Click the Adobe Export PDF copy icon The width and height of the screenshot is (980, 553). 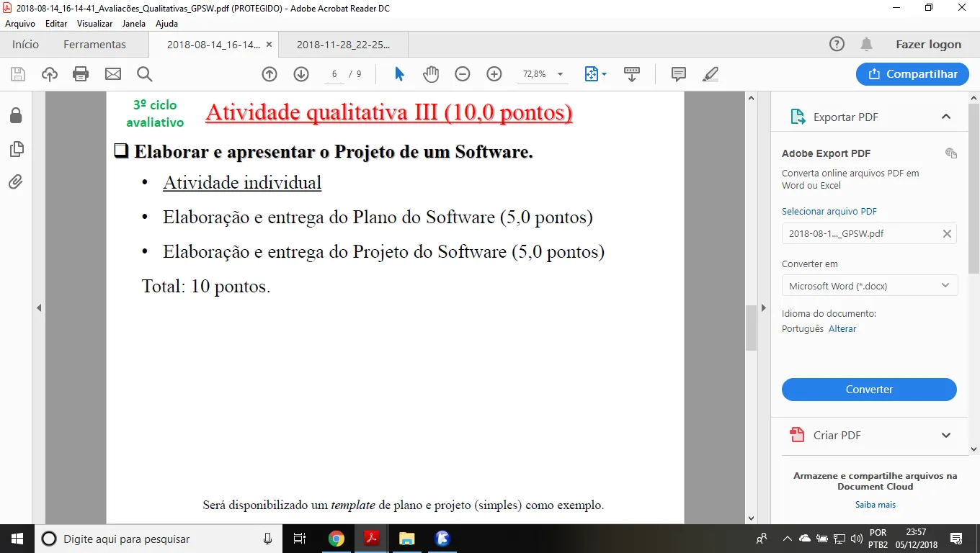click(x=951, y=153)
